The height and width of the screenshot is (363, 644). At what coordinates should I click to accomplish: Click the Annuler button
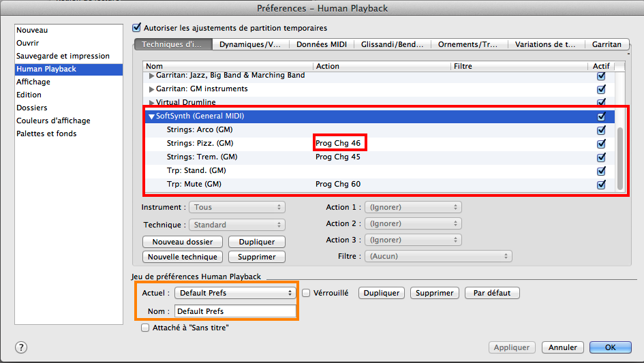pos(563,347)
